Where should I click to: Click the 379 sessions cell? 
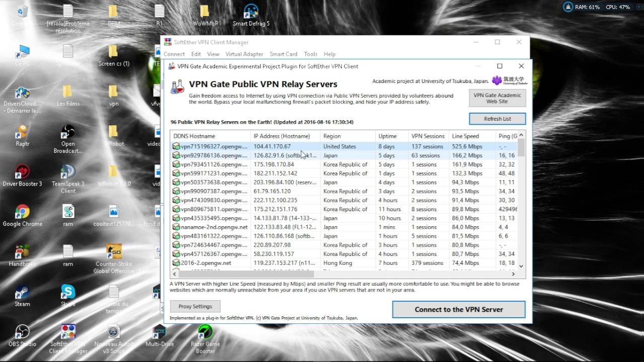pyautogui.click(x=427, y=263)
